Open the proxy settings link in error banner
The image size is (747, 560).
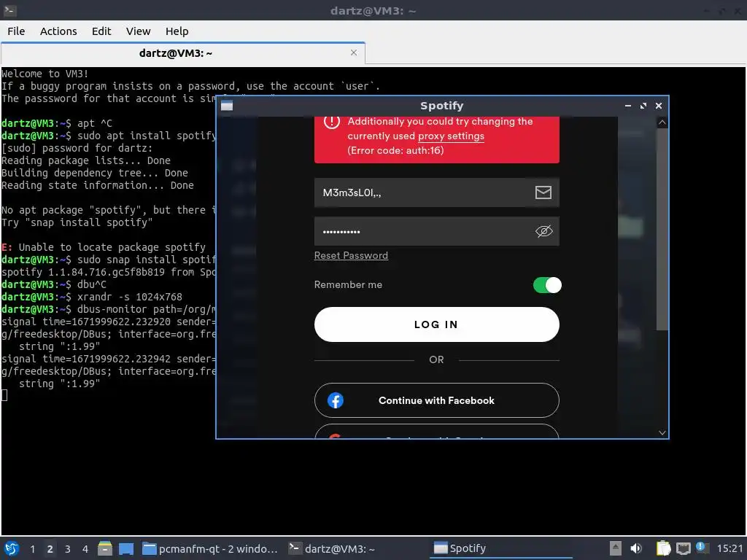click(451, 136)
